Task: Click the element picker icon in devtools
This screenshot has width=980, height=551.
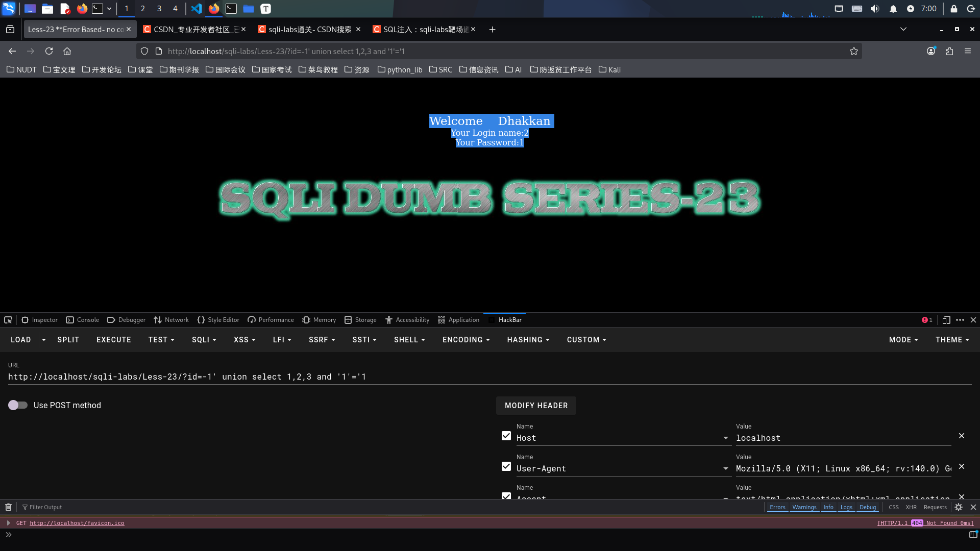Action: 8,320
